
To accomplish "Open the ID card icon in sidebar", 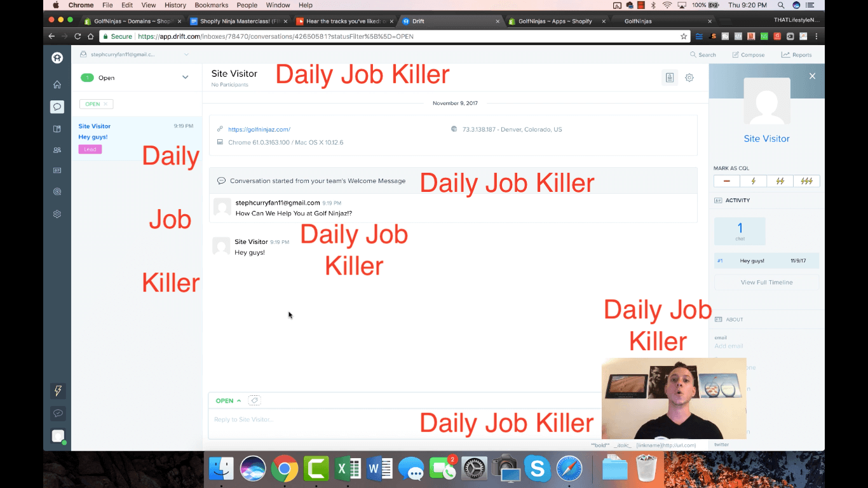I will pos(57,171).
